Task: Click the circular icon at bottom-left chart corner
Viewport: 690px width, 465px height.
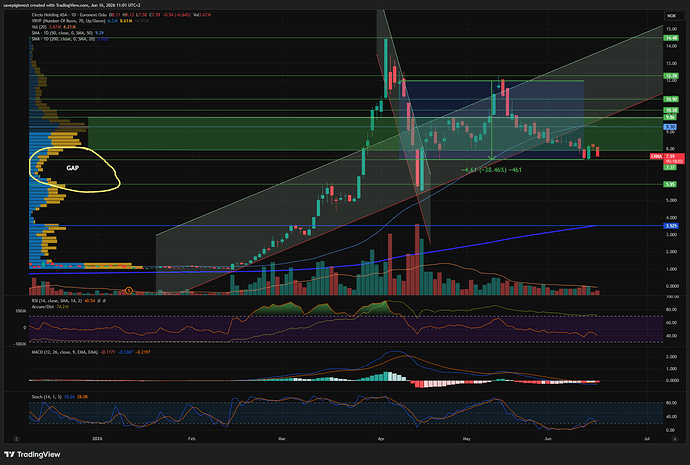Action: [x=16, y=439]
